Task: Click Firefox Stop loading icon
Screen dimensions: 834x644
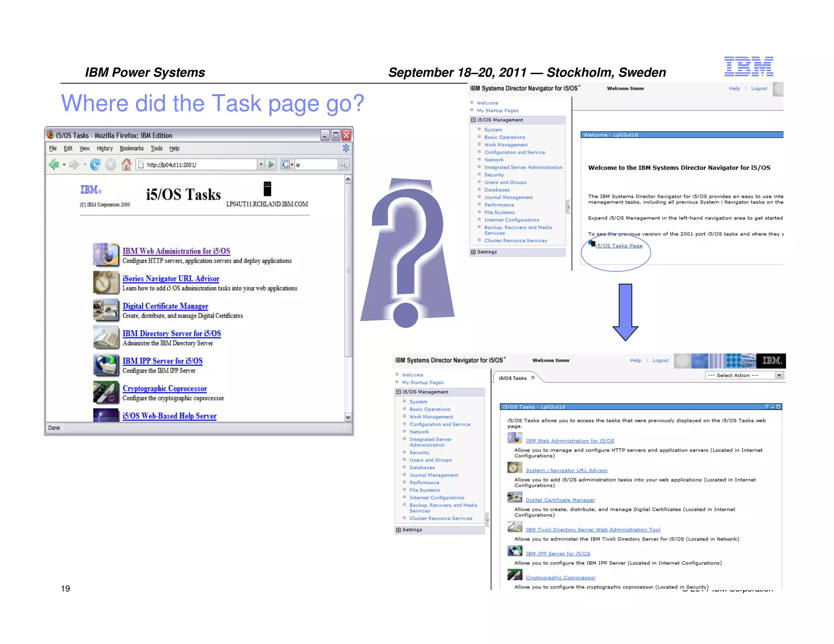Action: tap(110, 164)
